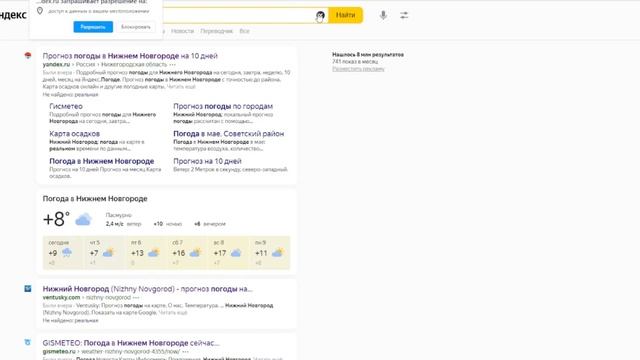Viewport: 640px width, 360px height.
Task: Click the weather icon for сб 7
Action: pos(195,253)
